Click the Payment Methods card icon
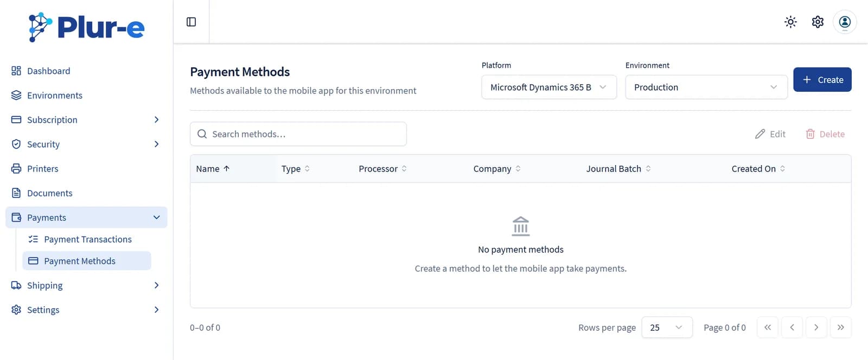The height and width of the screenshot is (360, 868). (33, 261)
